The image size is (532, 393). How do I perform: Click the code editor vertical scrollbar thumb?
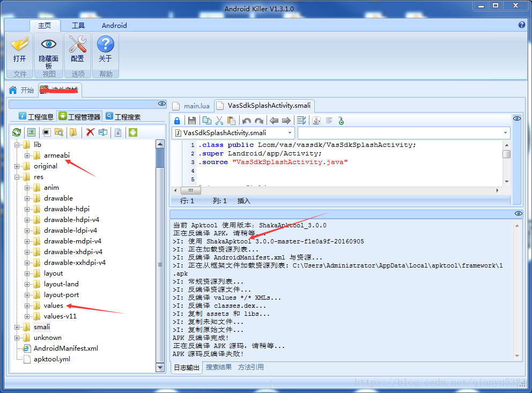coord(507,154)
